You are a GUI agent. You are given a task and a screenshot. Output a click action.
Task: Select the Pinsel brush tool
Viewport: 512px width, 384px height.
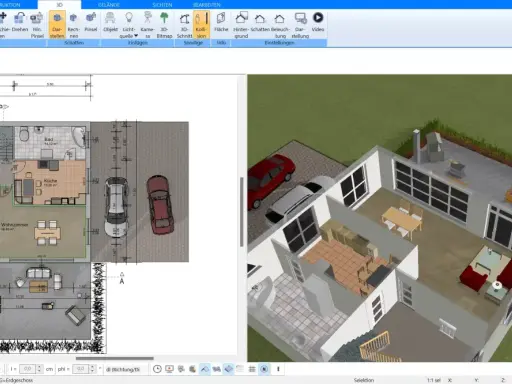point(91,23)
